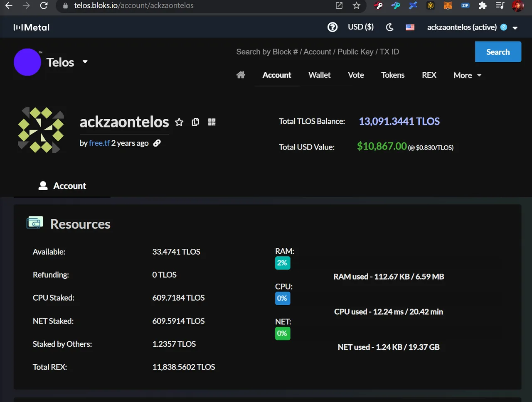The height and width of the screenshot is (402, 532).
Task: Go back with the browser back arrow
Action: (8, 5)
